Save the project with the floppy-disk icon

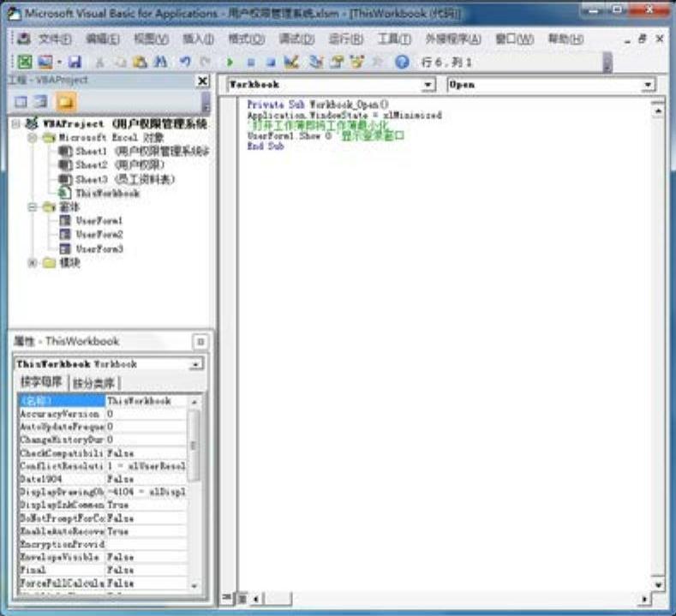[75, 62]
